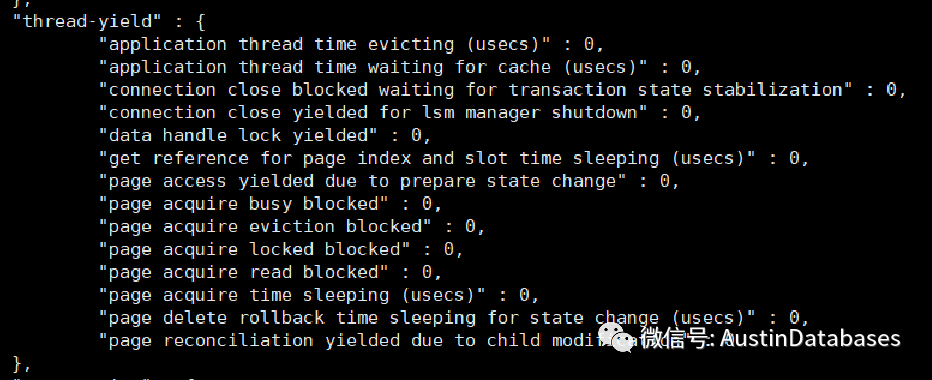
Task: Click the opening brace after thread-yield
Action: click(200, 22)
